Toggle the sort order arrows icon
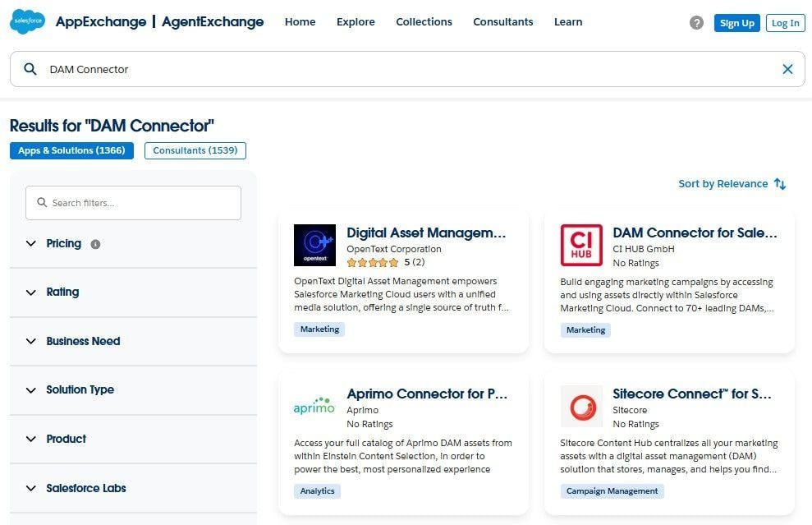The height and width of the screenshot is (525, 812). click(780, 184)
